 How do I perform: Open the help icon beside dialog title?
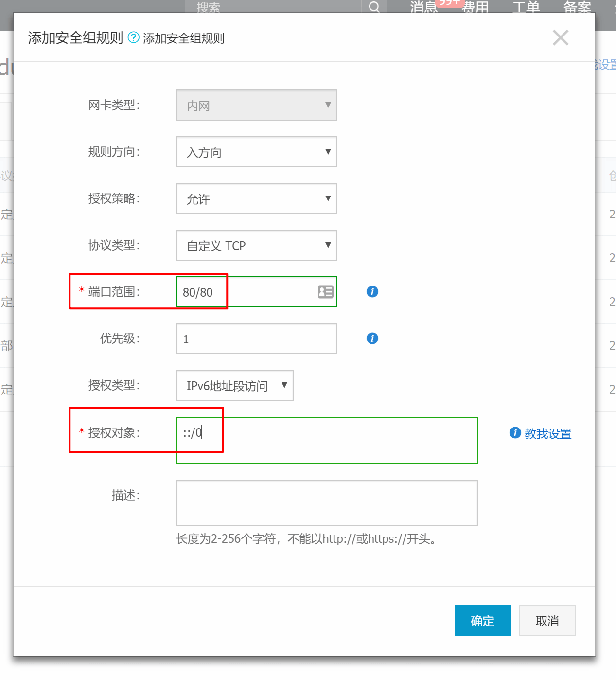tap(133, 37)
